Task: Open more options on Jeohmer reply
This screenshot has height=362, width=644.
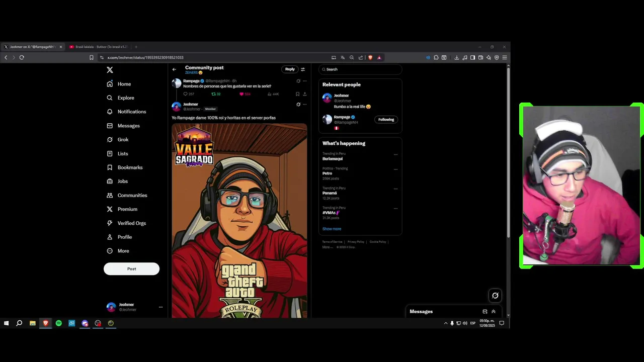Action: pyautogui.click(x=304, y=105)
